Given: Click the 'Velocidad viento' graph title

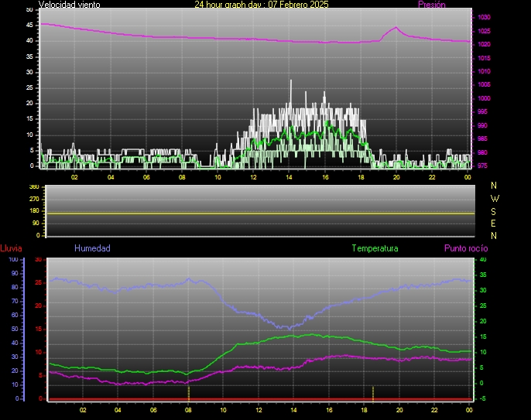Looking at the screenshot, I should coord(69,5).
